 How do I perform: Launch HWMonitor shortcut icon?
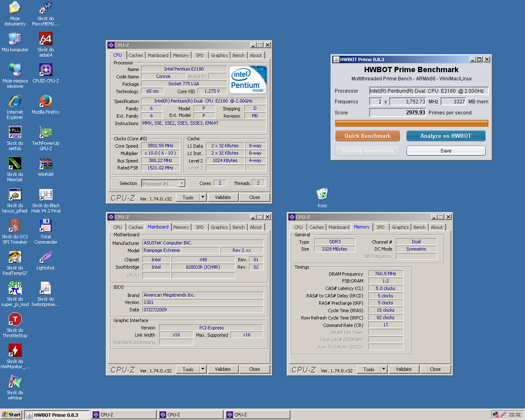click(x=15, y=350)
